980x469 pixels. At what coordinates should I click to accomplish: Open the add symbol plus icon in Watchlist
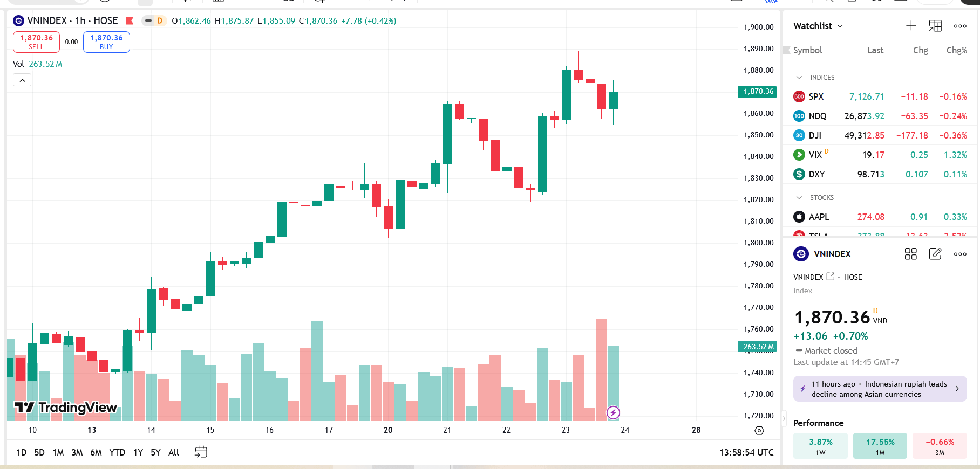[910, 25]
